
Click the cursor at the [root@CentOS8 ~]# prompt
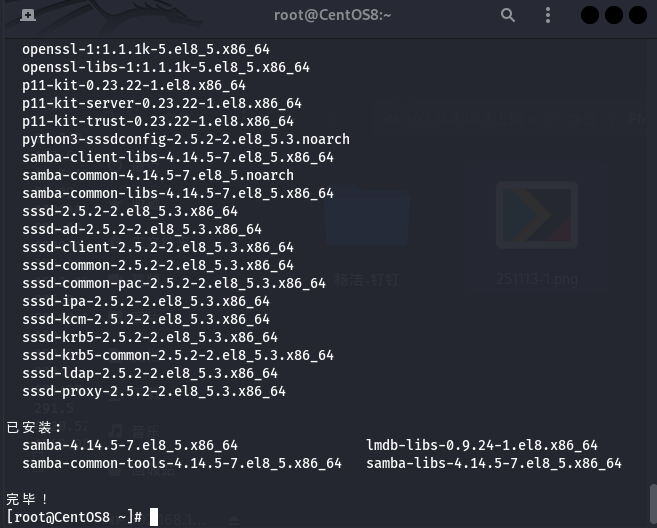(153, 517)
